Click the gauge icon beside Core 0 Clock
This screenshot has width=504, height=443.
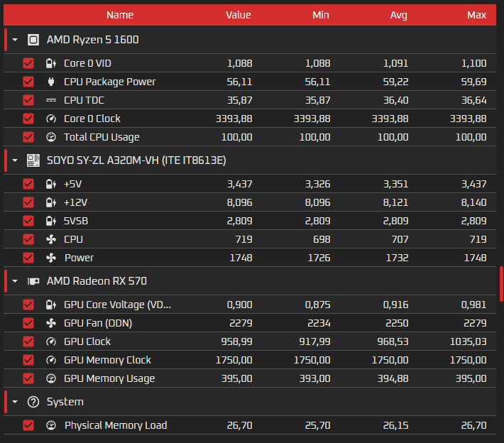tap(51, 119)
